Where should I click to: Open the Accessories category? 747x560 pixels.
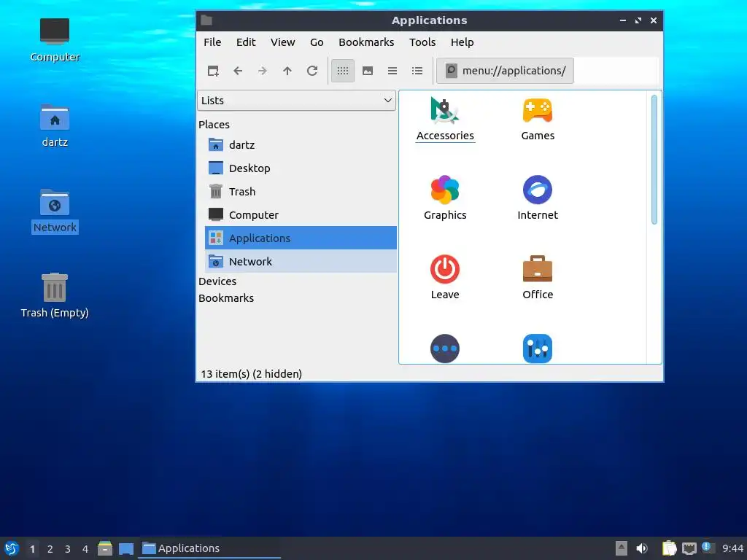(445, 119)
